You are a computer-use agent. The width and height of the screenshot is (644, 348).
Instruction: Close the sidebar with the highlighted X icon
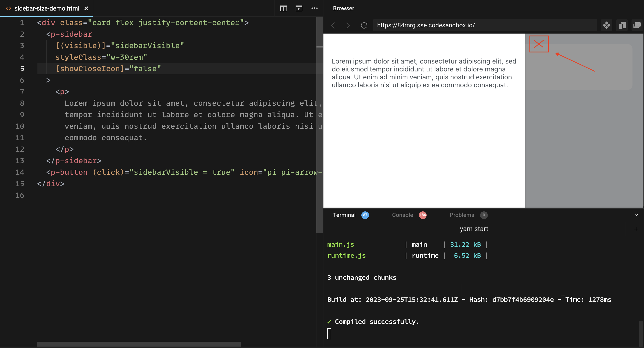click(539, 44)
